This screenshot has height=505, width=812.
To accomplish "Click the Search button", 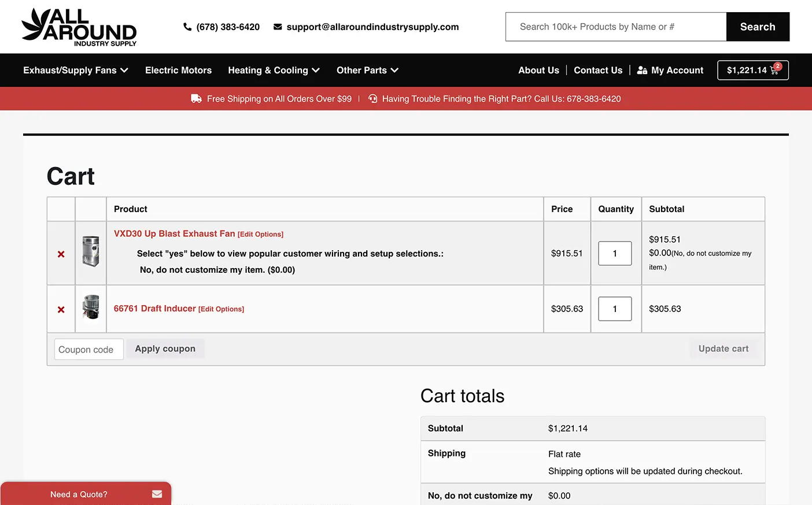I will point(758,27).
